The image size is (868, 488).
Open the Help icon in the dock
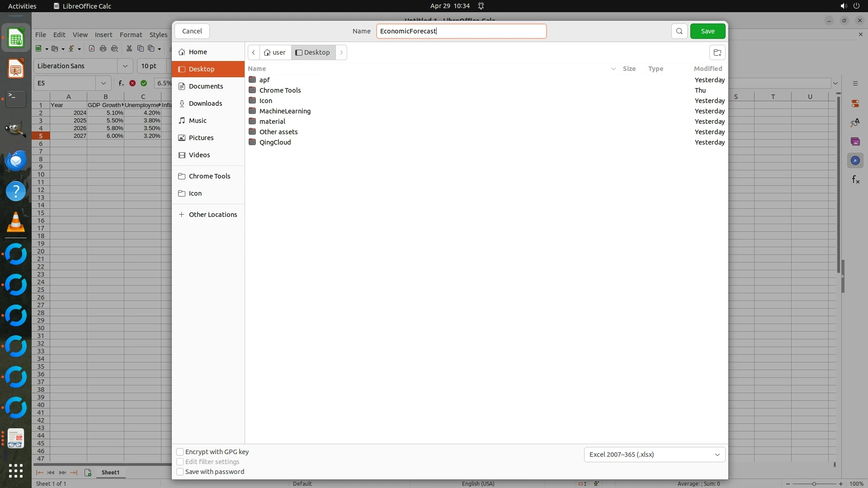tap(16, 191)
